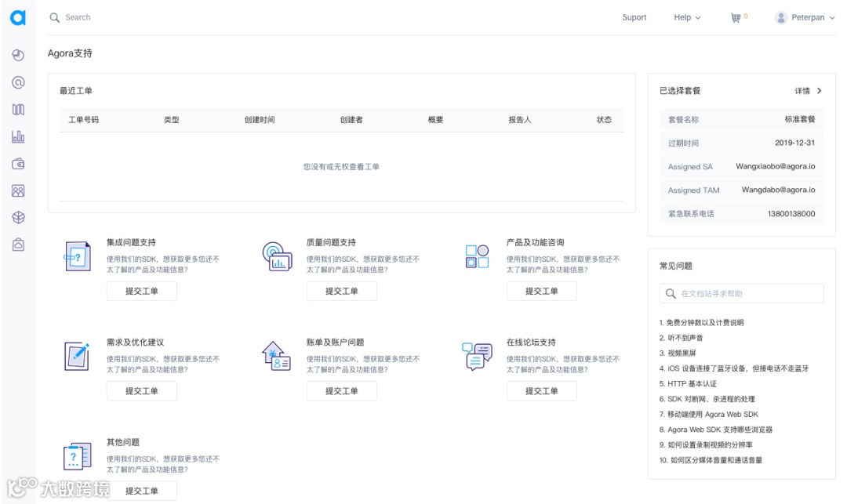Click the 报告人 column header
Image resolution: width=847 pixels, height=504 pixels.
[520, 120]
